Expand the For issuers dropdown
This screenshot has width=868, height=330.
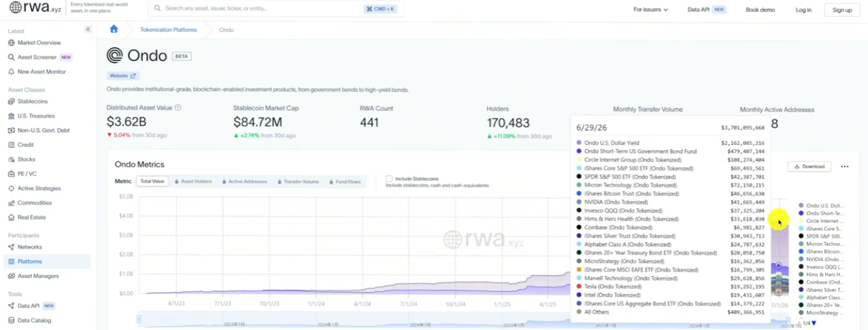pyautogui.click(x=650, y=10)
